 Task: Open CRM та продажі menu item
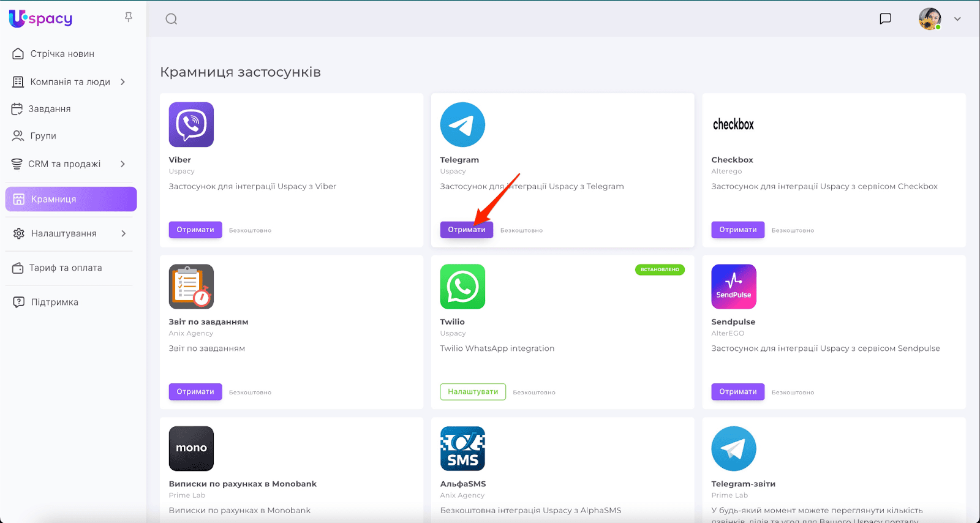(64, 164)
